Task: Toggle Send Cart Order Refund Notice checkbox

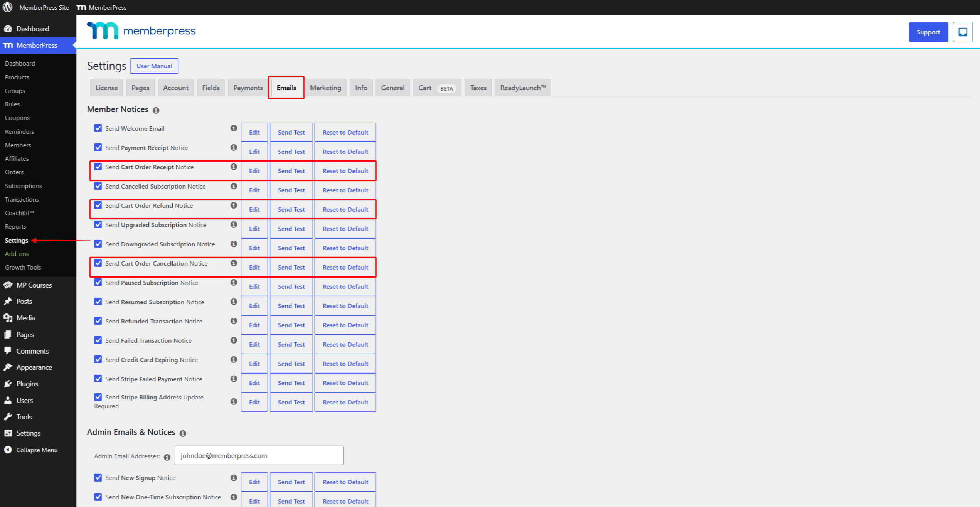Action: tap(98, 205)
